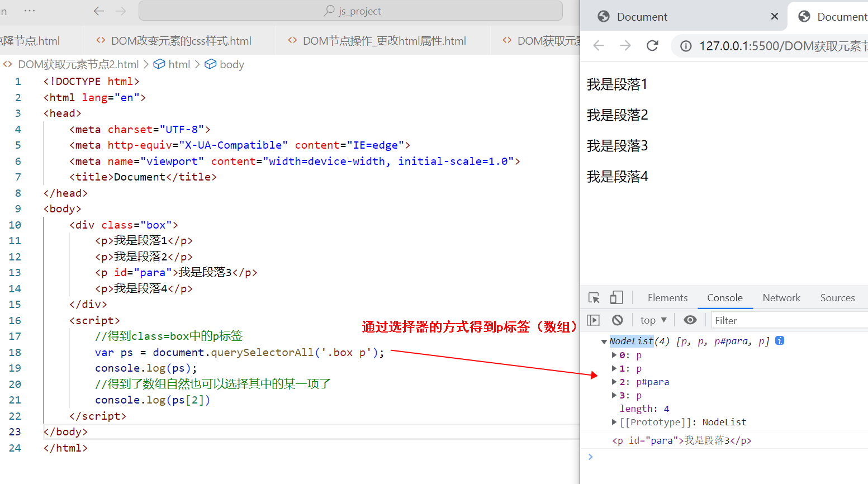Create a live expression with eye icon
868x484 pixels.
(690, 320)
